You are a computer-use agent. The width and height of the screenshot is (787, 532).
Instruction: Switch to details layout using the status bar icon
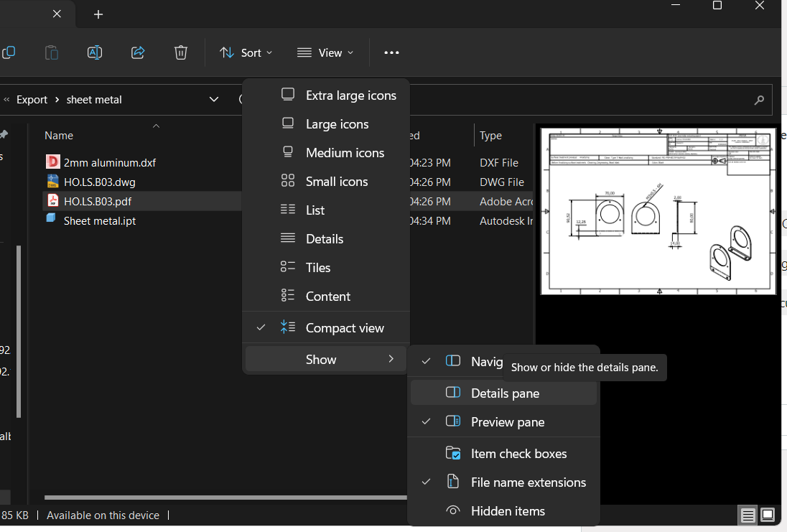pos(748,515)
